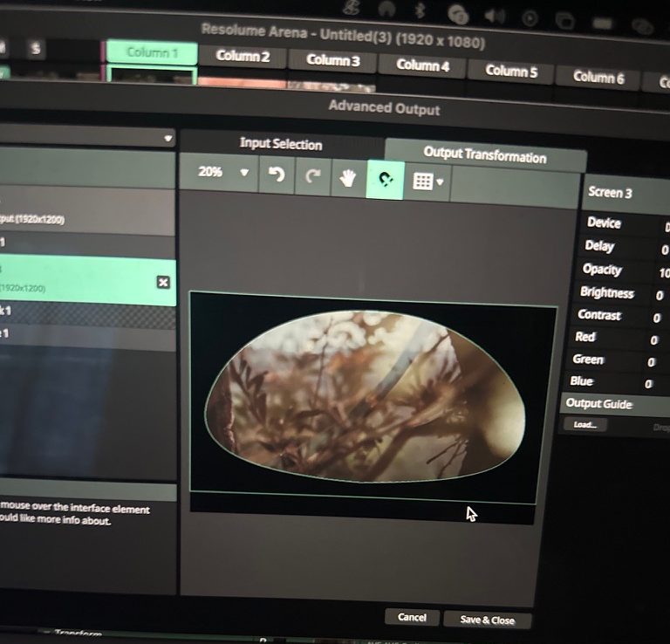Trigger Column 3
Screen dimensions: 670x644
pyautogui.click(x=333, y=60)
